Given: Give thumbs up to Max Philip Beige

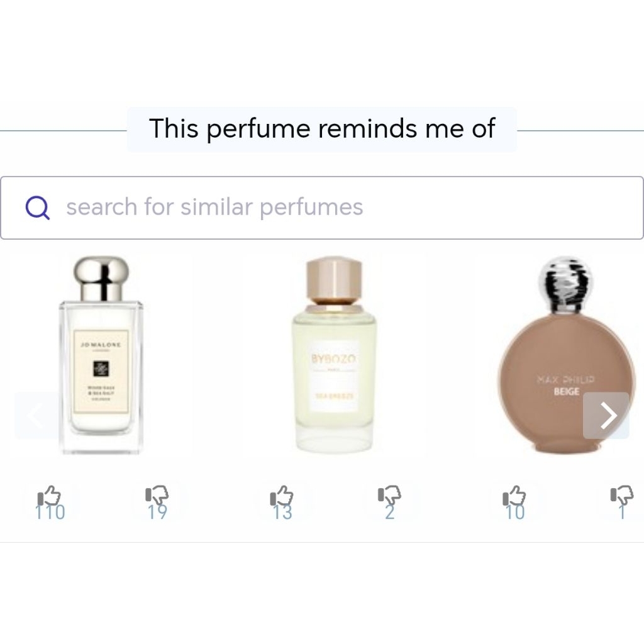Looking at the screenshot, I should click(514, 496).
